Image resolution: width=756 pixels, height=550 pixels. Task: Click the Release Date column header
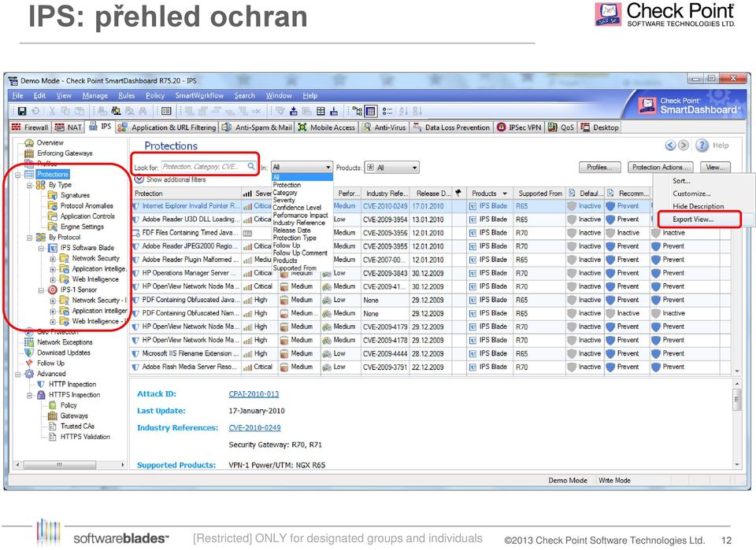[432, 193]
